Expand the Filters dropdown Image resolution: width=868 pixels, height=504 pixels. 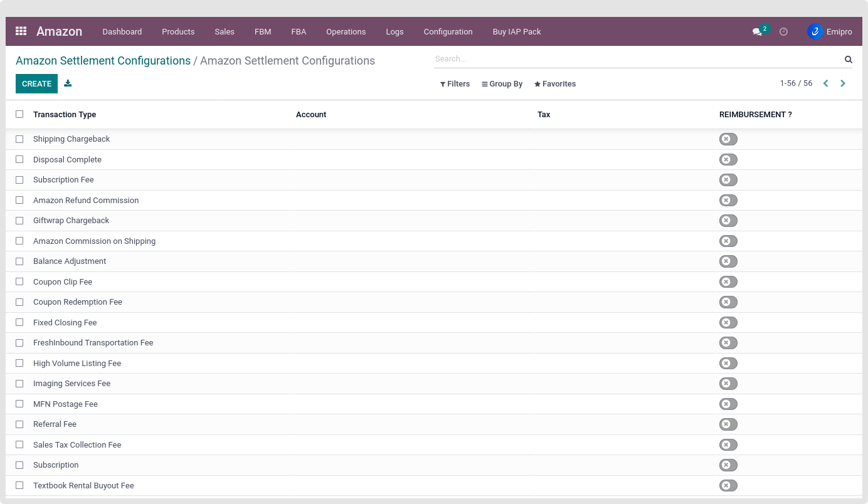(x=455, y=84)
